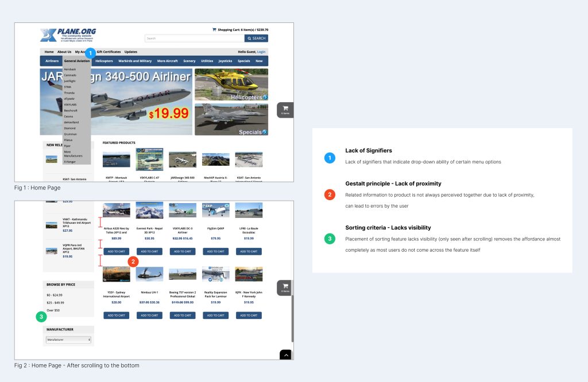Select the Utilities category
This screenshot has height=382, width=588.
click(207, 61)
